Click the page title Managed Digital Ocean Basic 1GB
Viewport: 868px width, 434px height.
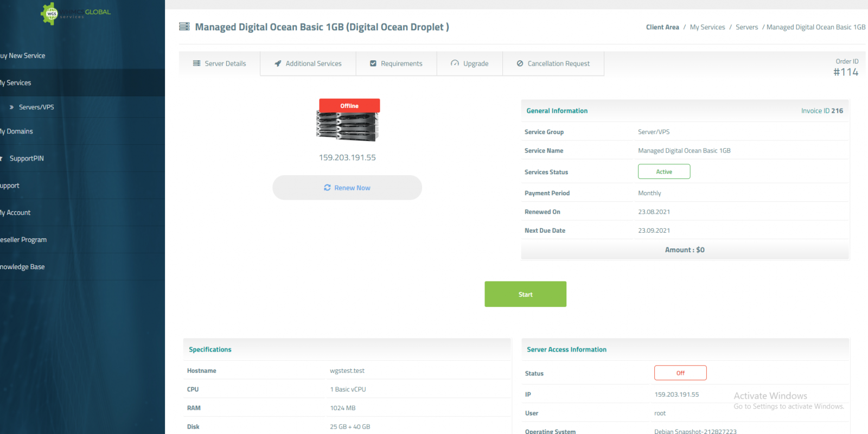click(x=322, y=27)
